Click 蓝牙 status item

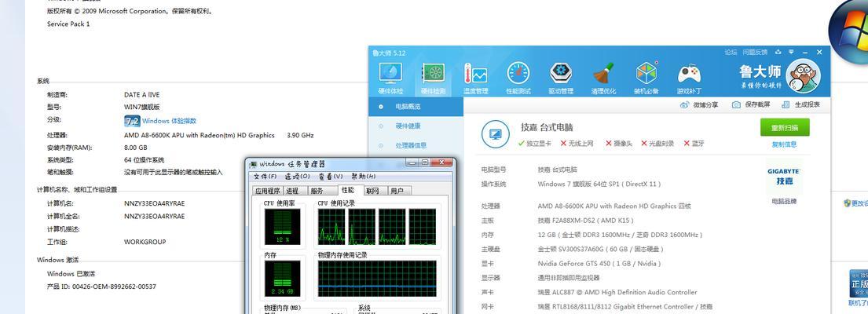pyautogui.click(x=694, y=143)
